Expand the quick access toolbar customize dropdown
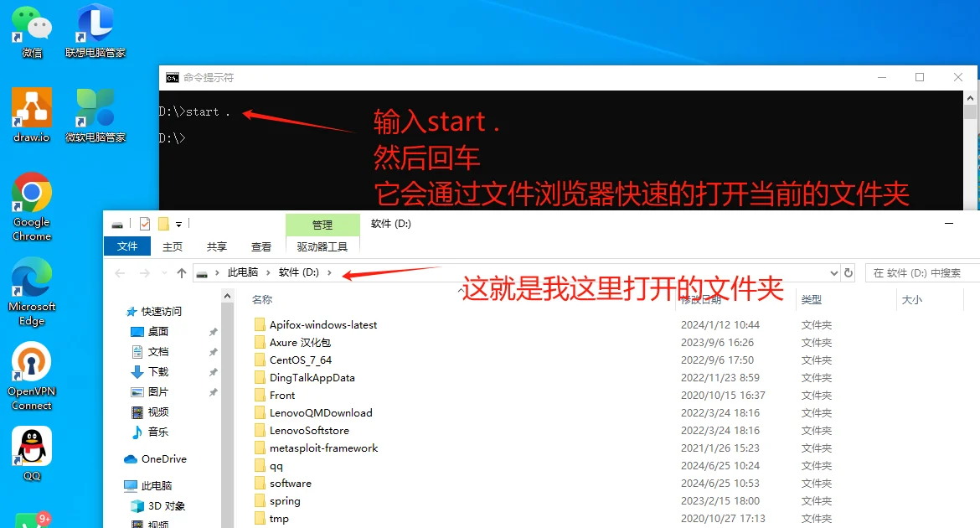 178,224
